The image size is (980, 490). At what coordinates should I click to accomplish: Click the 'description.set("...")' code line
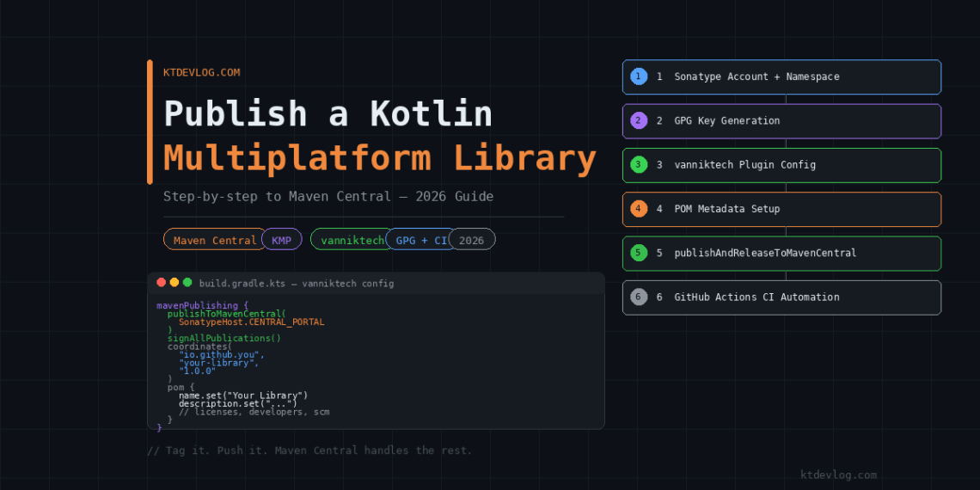point(238,404)
